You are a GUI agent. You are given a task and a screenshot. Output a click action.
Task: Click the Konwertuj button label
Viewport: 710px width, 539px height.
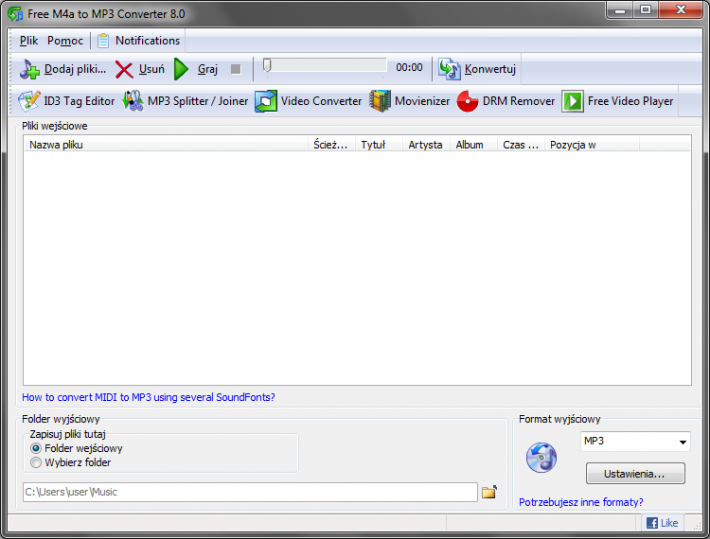pos(490,69)
